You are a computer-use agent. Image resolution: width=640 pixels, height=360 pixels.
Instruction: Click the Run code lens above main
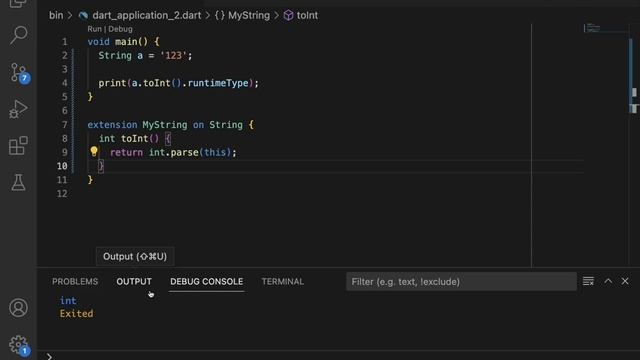click(x=94, y=29)
